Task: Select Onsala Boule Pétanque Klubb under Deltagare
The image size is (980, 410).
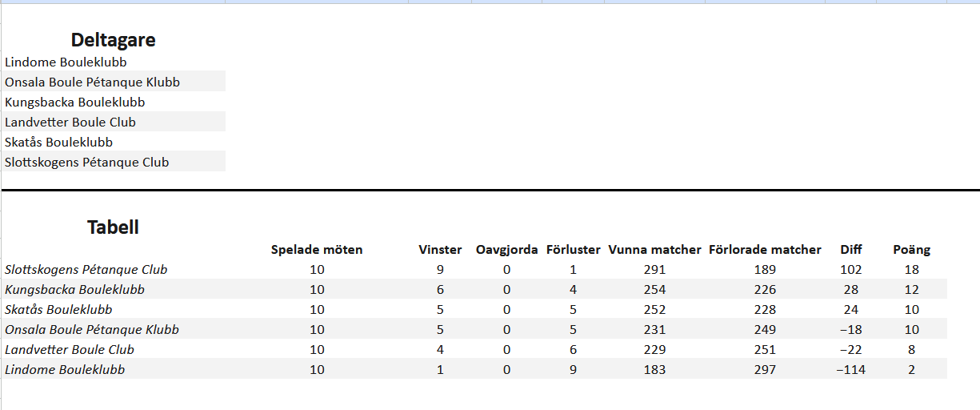Action: 92,82
